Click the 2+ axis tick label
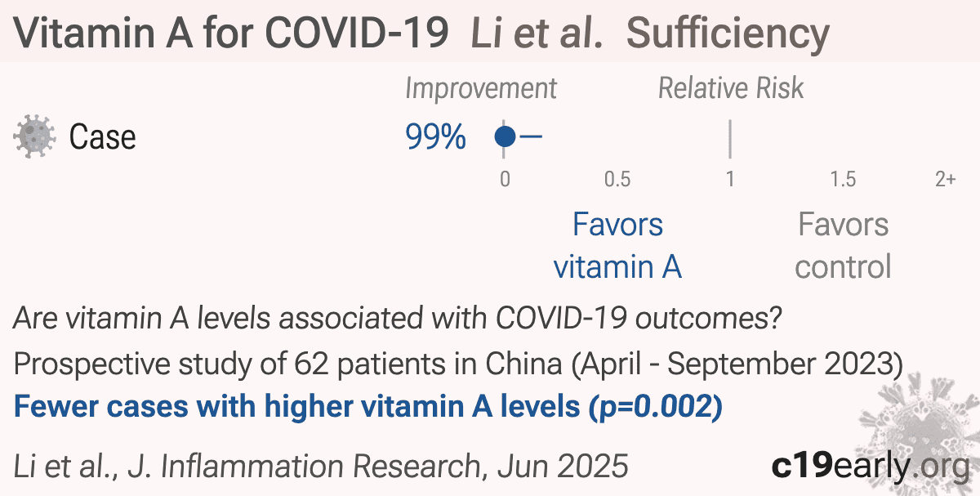This screenshot has height=496, width=980. [x=945, y=179]
